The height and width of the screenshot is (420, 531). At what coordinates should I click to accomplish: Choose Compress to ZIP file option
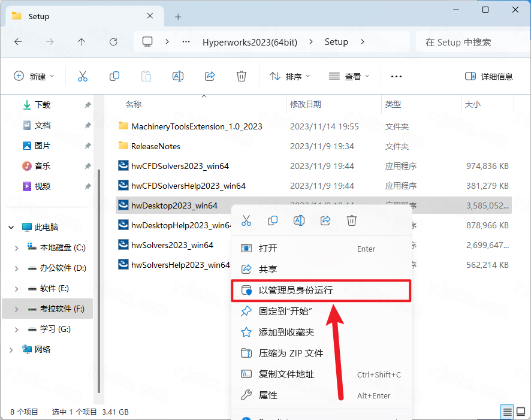tap(291, 353)
